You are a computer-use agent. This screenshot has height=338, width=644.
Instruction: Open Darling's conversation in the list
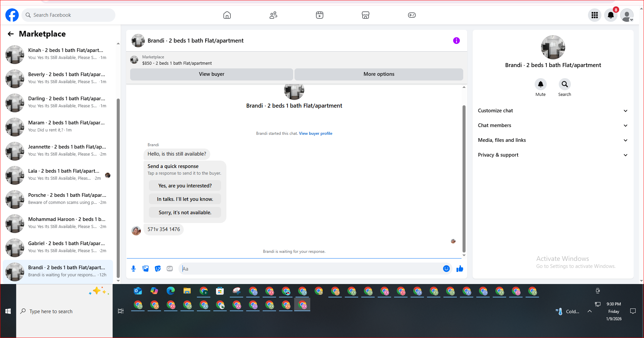(58, 103)
